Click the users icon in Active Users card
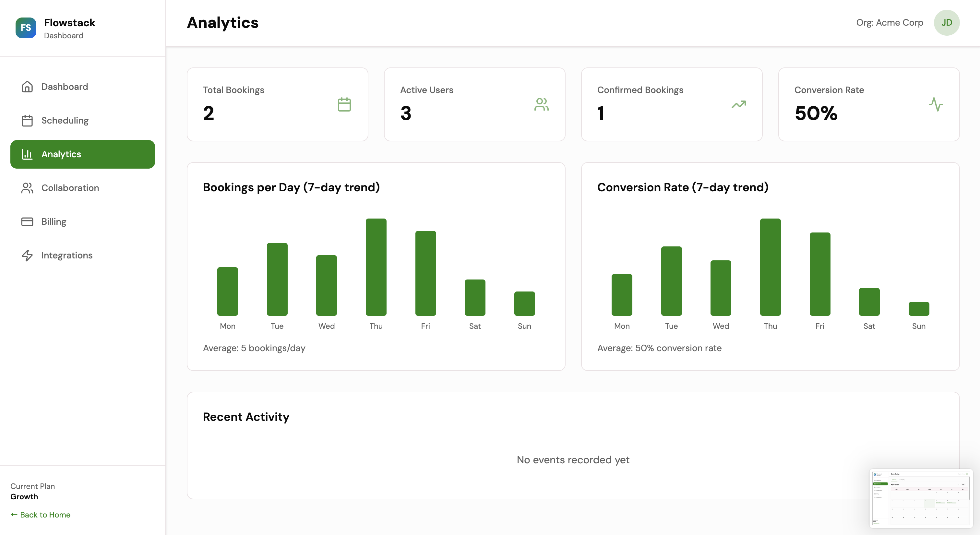Viewport: 980px width, 535px height. pyautogui.click(x=541, y=104)
